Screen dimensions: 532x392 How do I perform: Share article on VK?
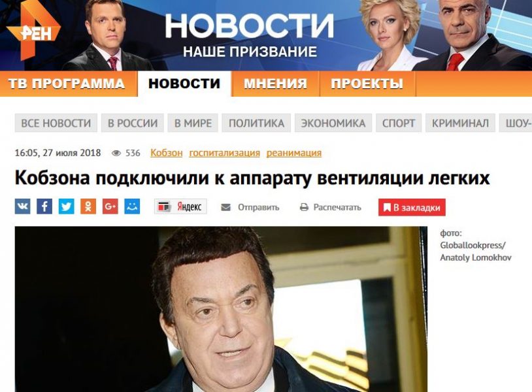click(x=23, y=206)
